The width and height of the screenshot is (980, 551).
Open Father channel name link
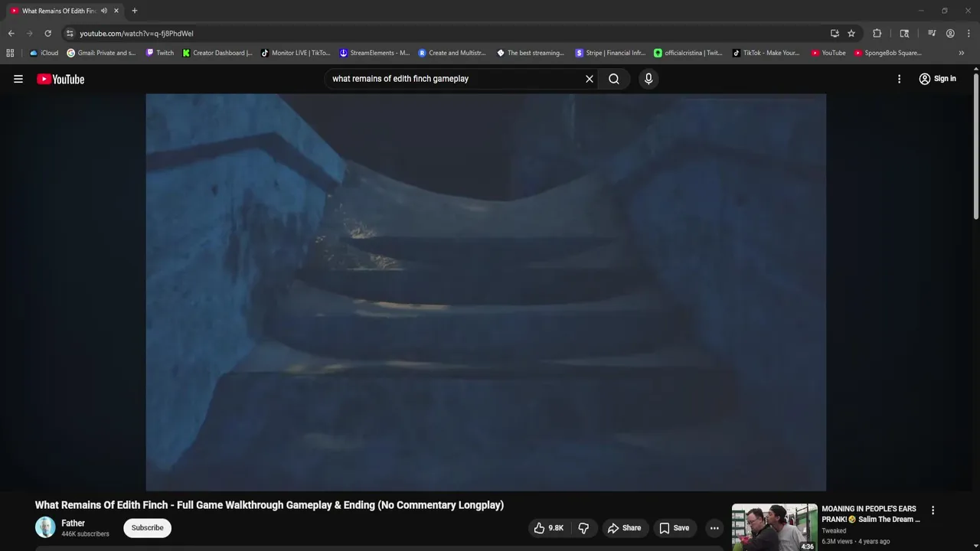pos(73,523)
